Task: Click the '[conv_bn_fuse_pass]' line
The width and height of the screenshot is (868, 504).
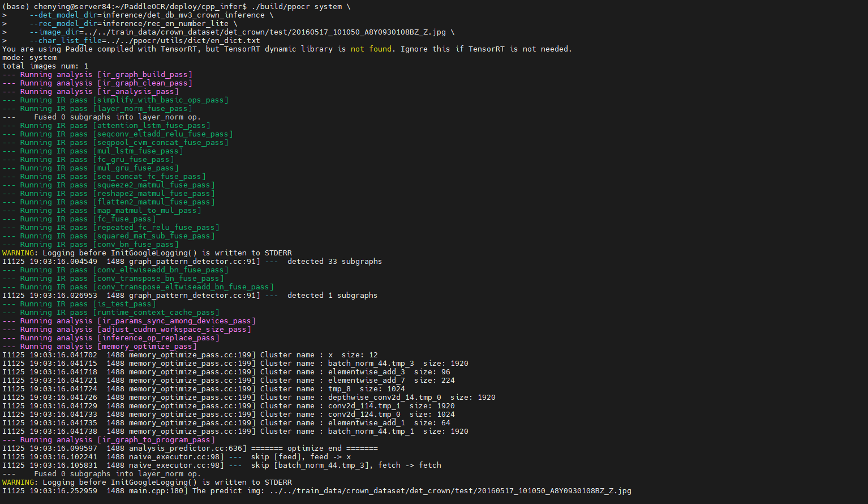Action: pyautogui.click(x=91, y=245)
